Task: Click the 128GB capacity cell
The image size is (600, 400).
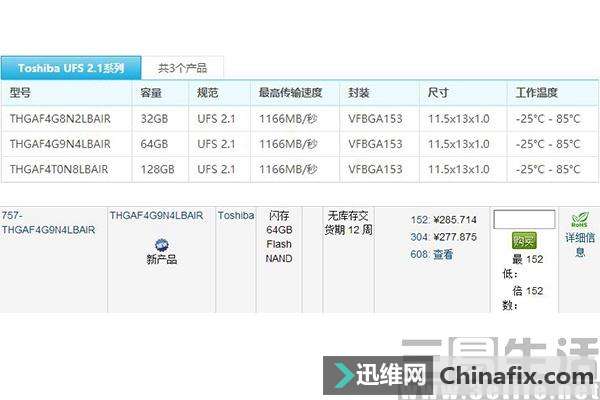Action: click(158, 169)
